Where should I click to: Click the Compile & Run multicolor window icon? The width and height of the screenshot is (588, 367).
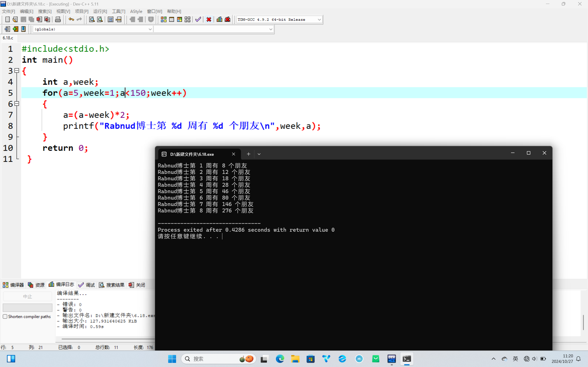pyautogui.click(x=180, y=19)
